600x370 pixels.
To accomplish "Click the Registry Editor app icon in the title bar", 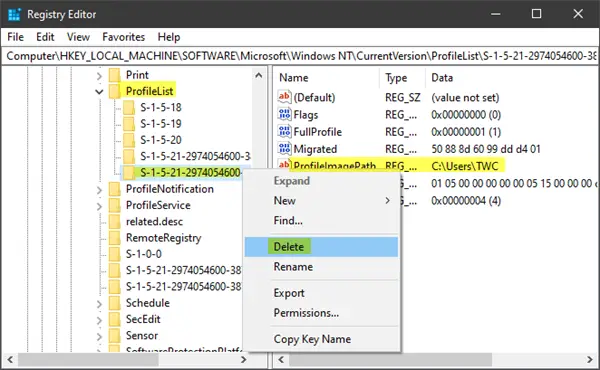I will point(14,15).
